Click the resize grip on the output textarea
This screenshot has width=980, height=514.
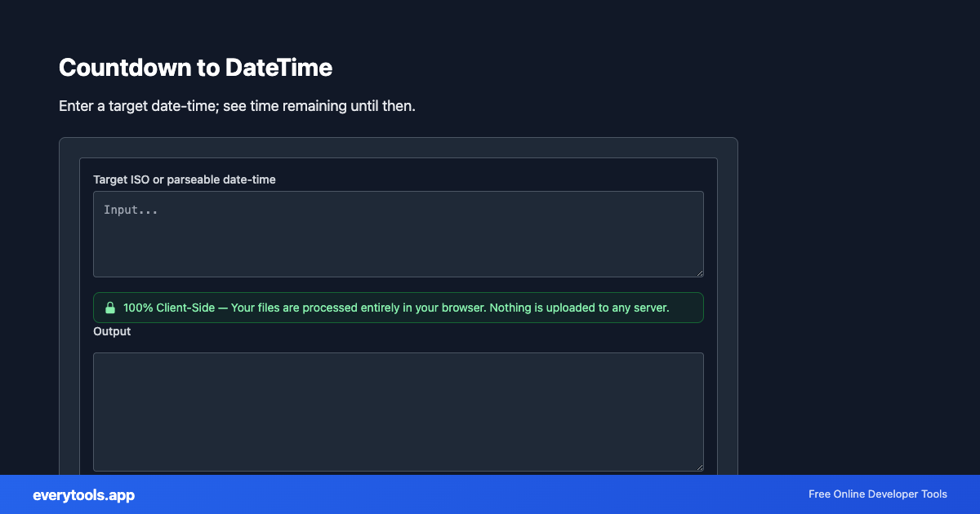click(x=700, y=466)
